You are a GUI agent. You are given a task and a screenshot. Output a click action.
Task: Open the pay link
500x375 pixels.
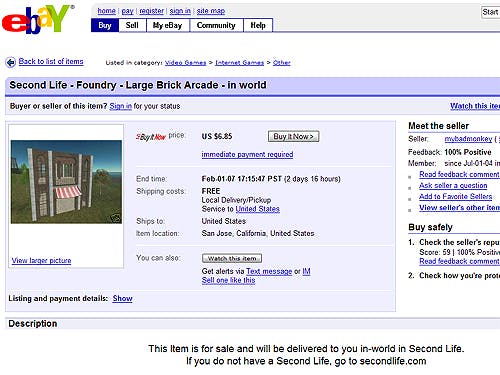click(x=127, y=11)
